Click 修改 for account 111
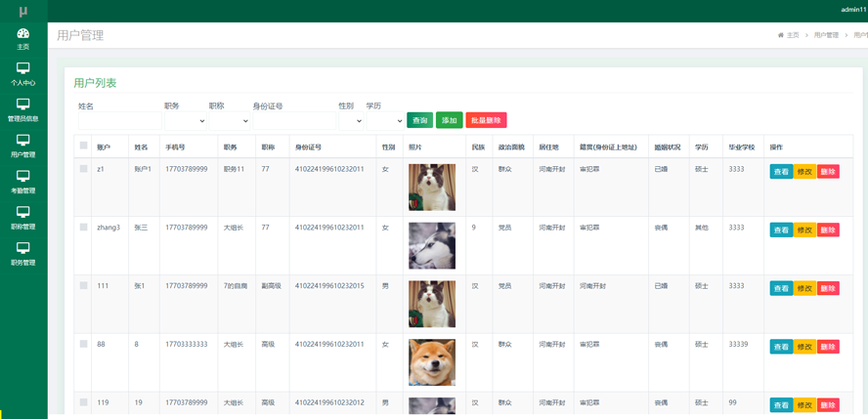Image resolution: width=868 pixels, height=419 pixels. [x=804, y=288]
